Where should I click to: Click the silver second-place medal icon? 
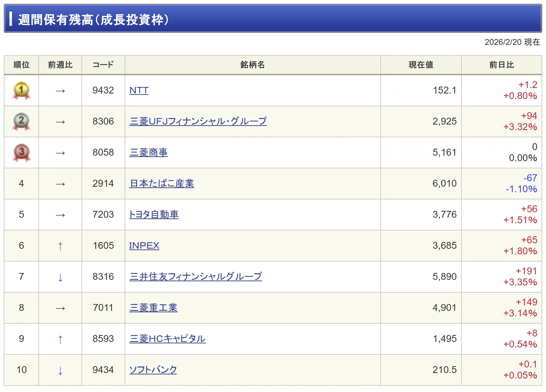pyautogui.click(x=21, y=121)
